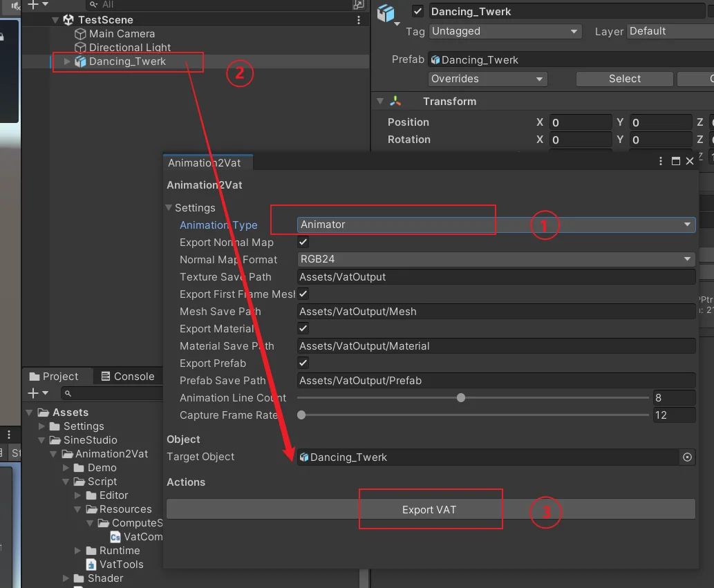Expand the Dancing_Twerk hierarchy arrow
The image size is (714, 588).
pos(67,61)
